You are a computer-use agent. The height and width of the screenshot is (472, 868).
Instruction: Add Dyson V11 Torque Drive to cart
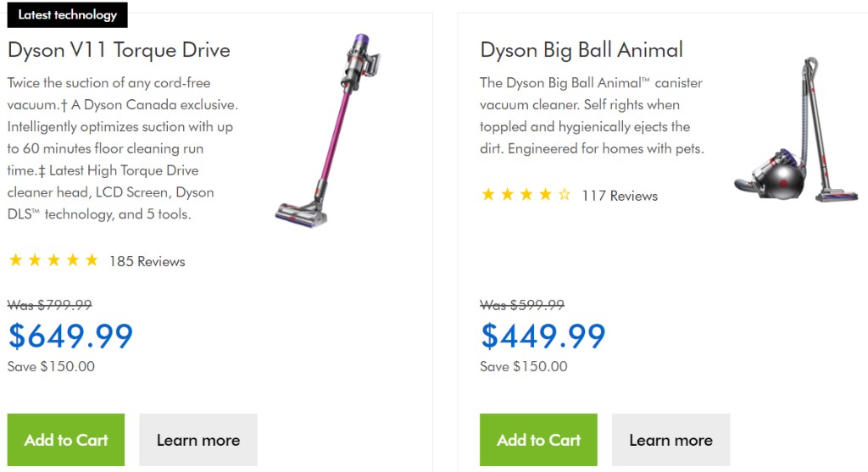coord(66,440)
